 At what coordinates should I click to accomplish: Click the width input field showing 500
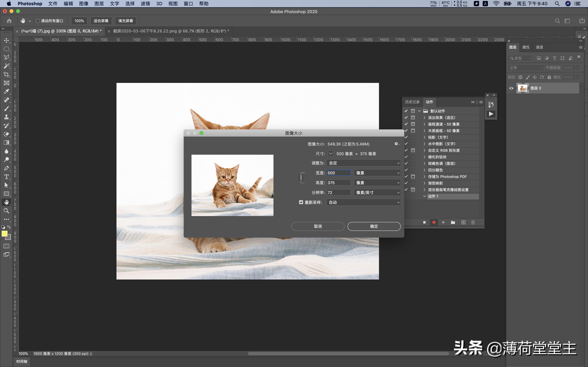[338, 173]
